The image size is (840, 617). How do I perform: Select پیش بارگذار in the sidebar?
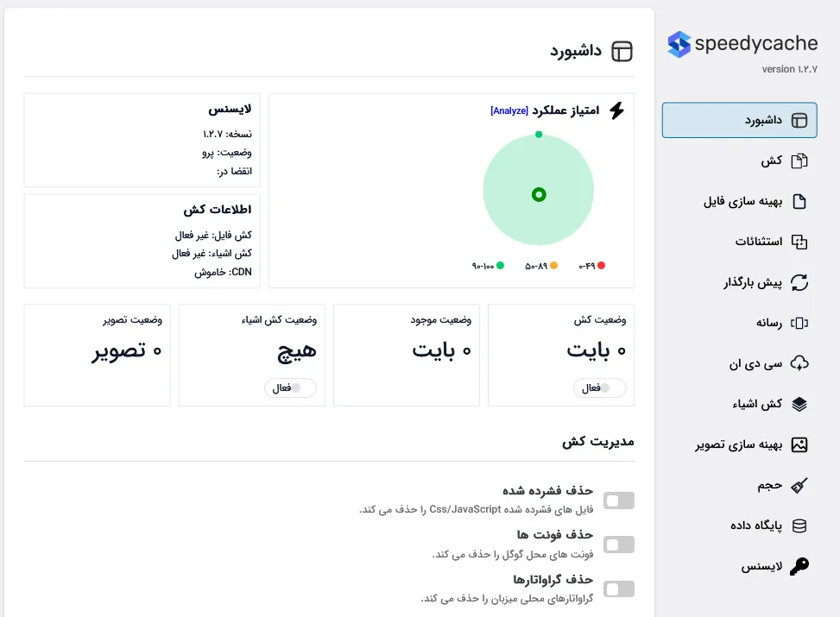[x=739, y=282]
